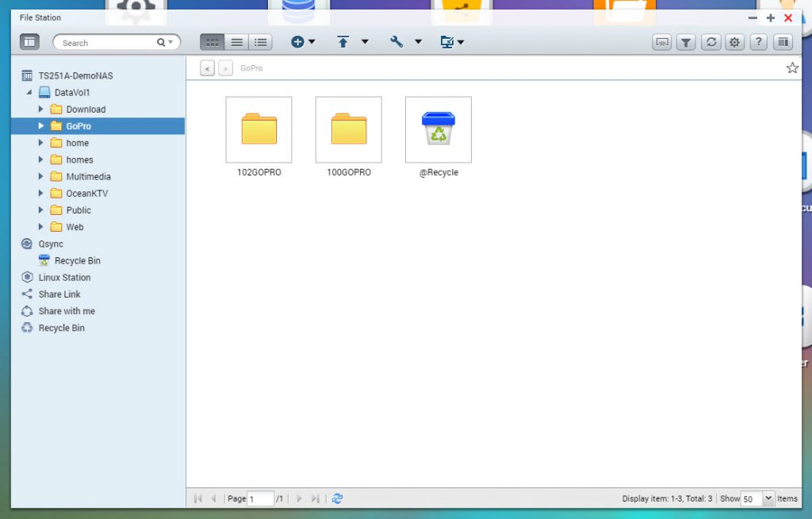Image resolution: width=812 pixels, height=519 pixels.
Task: Add current folder to favorites star
Action: [791, 68]
